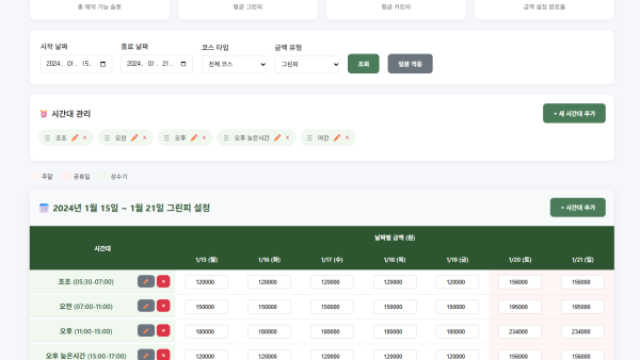This screenshot has width=640, height=360.
Task: Click the 주말 legend label
Action: [x=47, y=176]
